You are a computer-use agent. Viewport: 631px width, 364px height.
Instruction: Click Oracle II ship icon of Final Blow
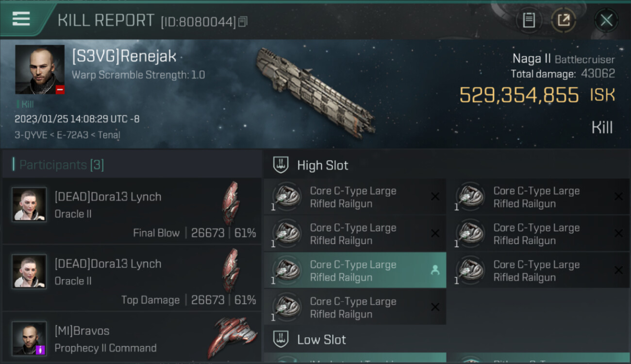pyautogui.click(x=231, y=203)
